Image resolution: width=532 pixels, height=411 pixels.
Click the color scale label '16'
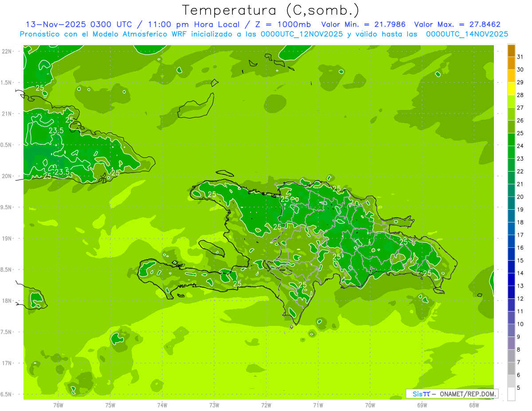click(520, 248)
